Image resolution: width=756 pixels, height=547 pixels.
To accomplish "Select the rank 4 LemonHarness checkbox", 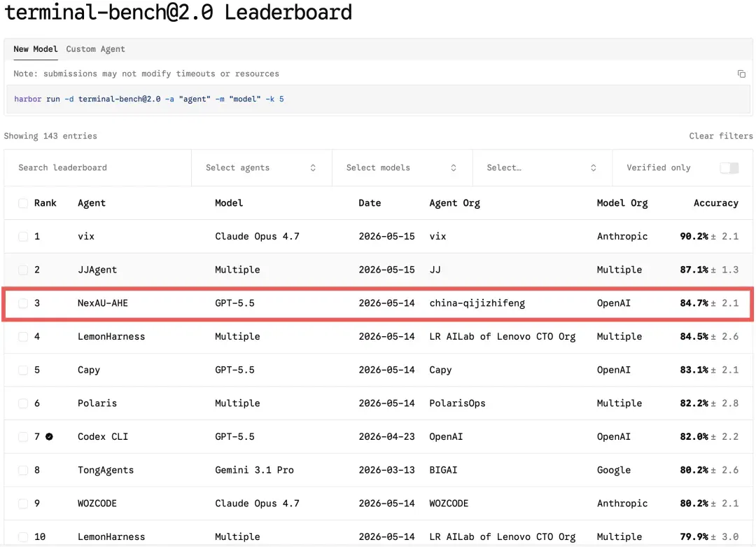I will [x=22, y=336].
